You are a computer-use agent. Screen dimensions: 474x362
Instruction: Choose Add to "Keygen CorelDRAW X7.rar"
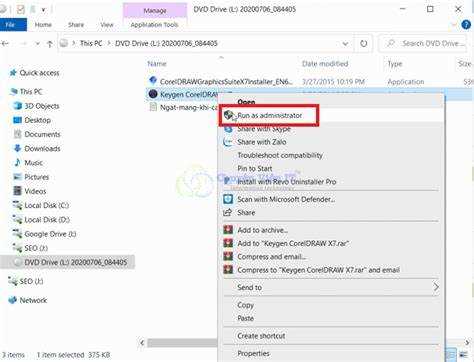(x=293, y=243)
